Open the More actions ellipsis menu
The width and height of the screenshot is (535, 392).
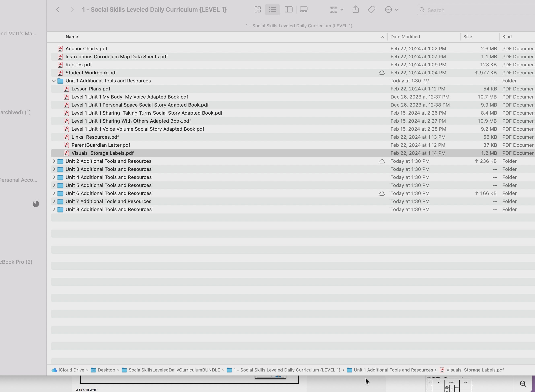391,10
